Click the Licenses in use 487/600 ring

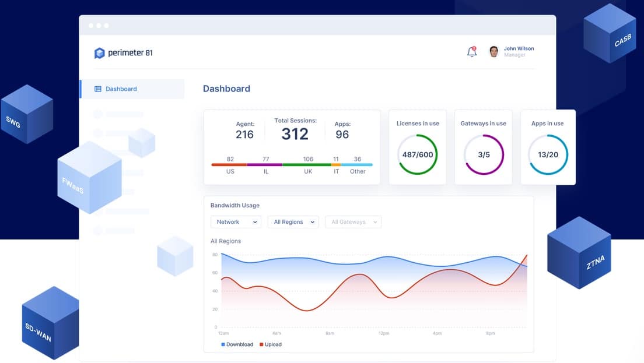(x=418, y=154)
